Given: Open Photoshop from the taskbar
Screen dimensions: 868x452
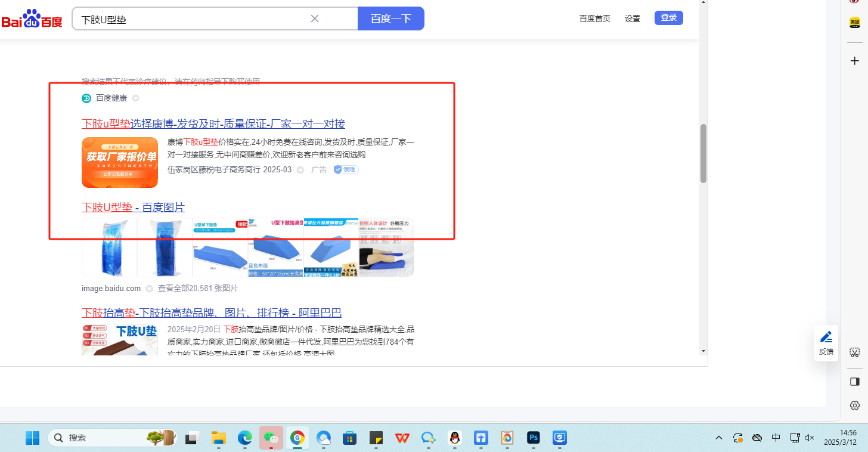Looking at the screenshot, I should (x=533, y=438).
